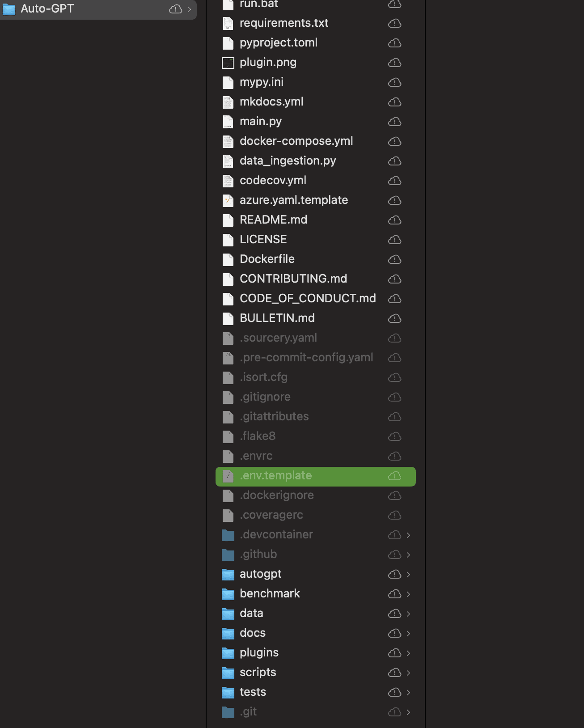584x728 pixels.
Task: Click the autogpt folder icon
Action: (x=228, y=574)
